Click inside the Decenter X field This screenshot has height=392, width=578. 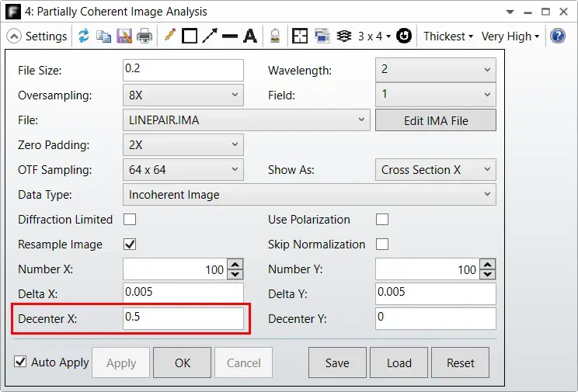[183, 319]
